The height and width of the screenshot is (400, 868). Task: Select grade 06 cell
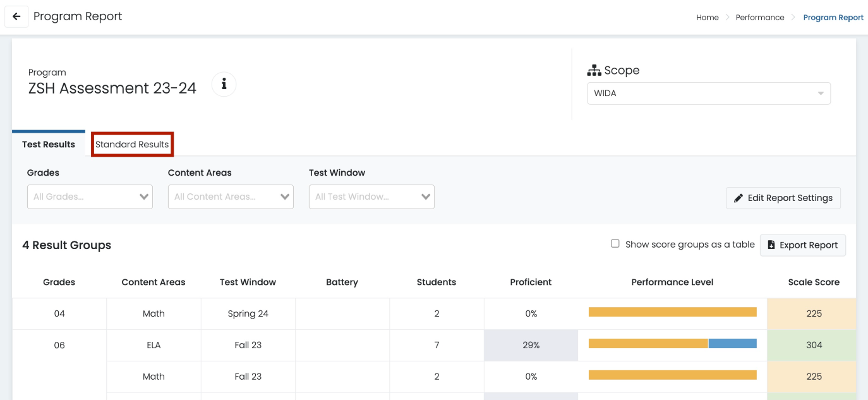(x=59, y=346)
